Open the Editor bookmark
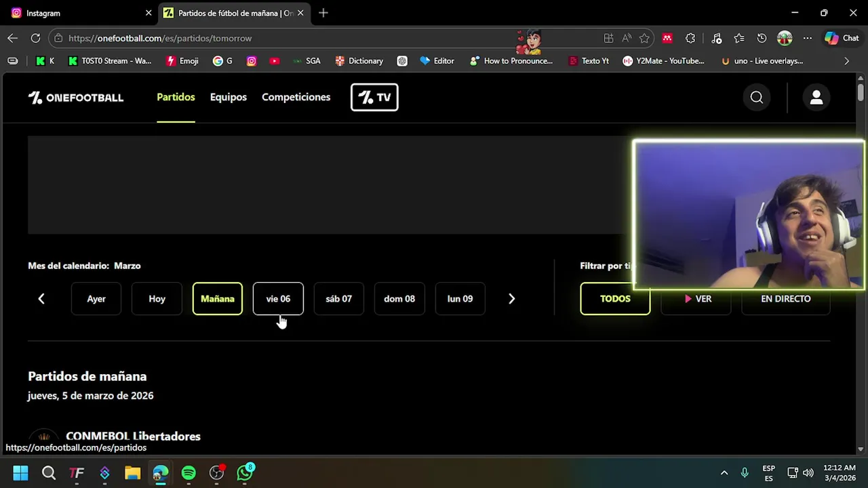868x488 pixels. pos(437,61)
